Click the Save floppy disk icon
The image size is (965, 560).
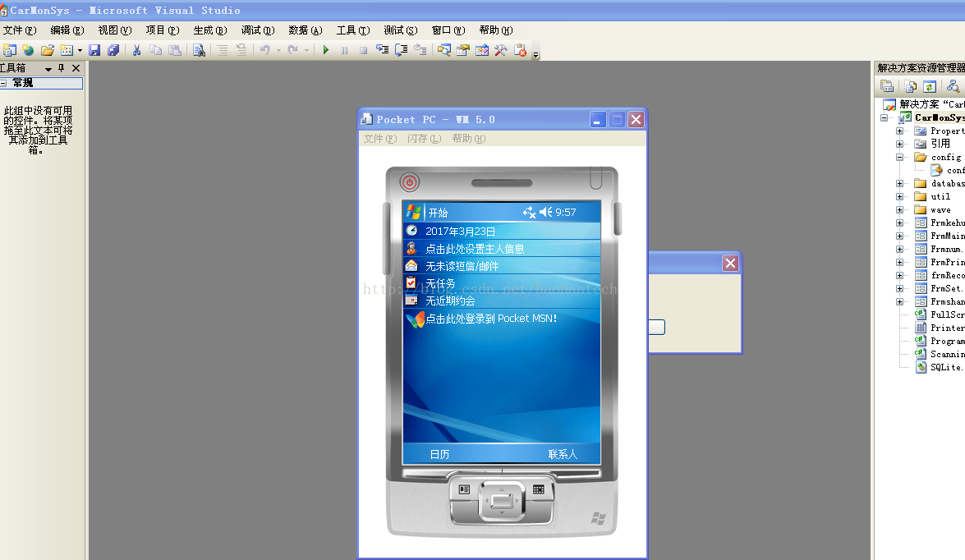point(94,50)
